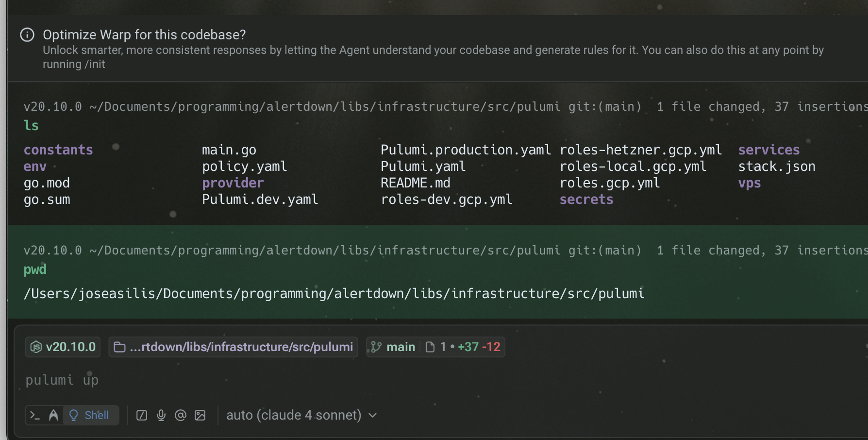
Task: Click stack.json file name
Action: [777, 167]
